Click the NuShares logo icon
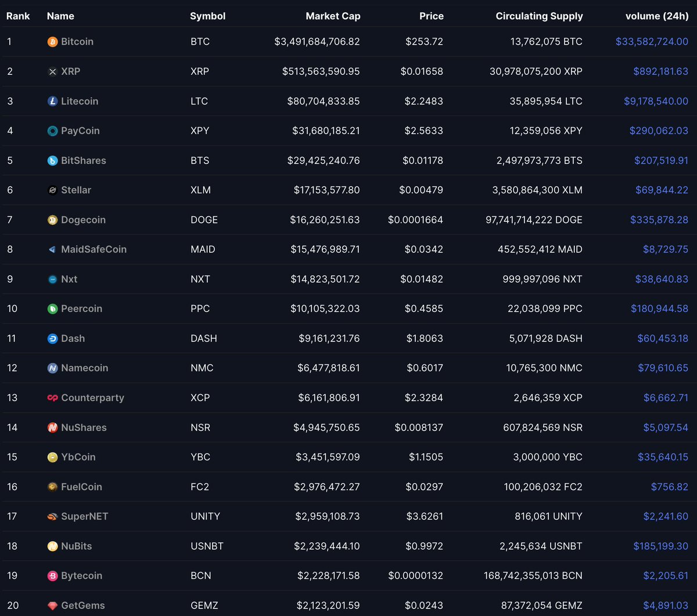Image resolution: width=697 pixels, height=616 pixels. point(52,427)
